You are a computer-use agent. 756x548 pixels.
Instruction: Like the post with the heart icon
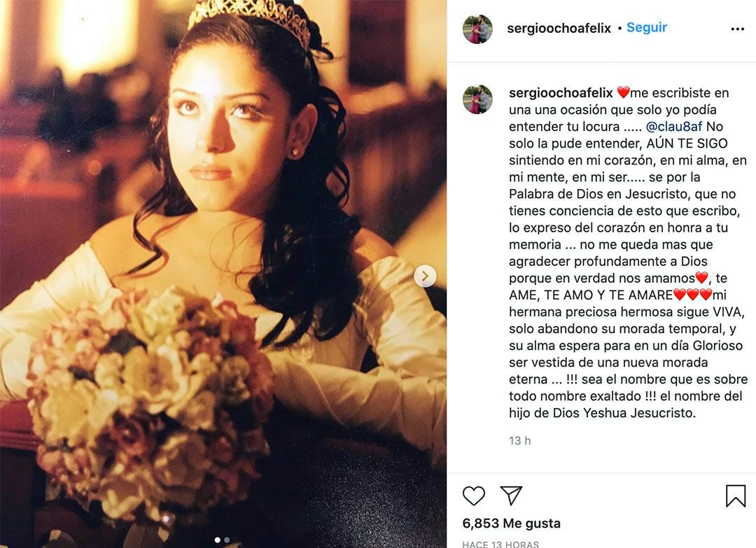pos(473,496)
